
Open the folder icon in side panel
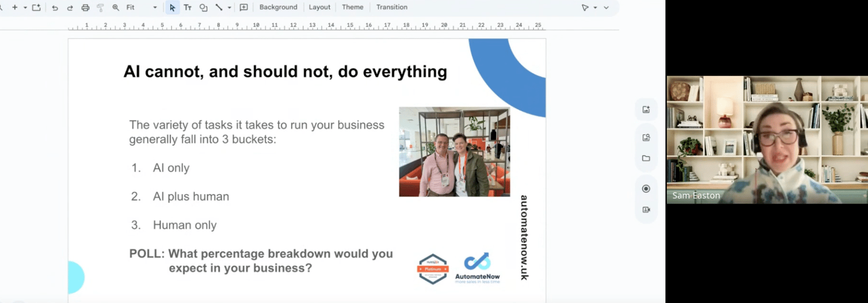[x=646, y=159]
